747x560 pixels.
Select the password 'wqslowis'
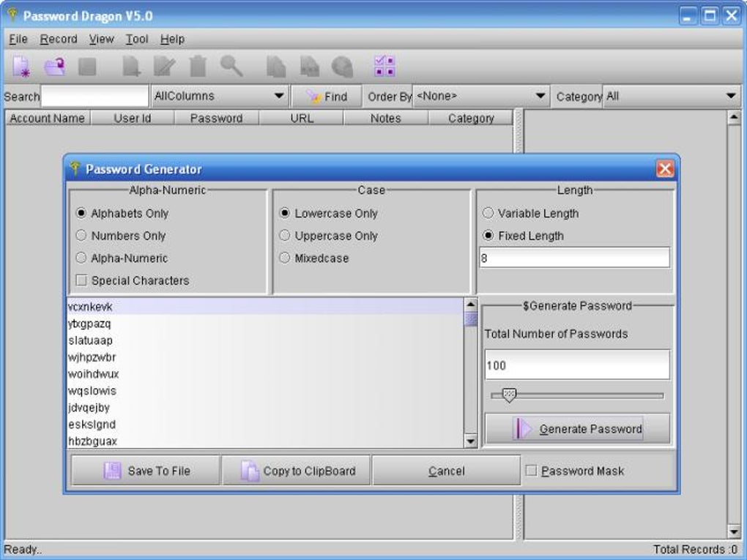(265, 390)
